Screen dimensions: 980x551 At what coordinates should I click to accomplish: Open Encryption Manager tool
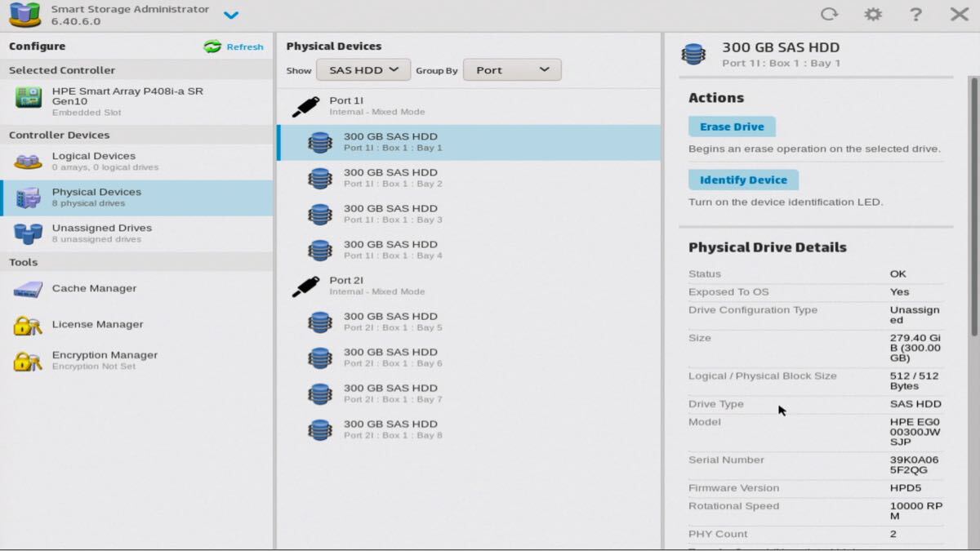136,360
